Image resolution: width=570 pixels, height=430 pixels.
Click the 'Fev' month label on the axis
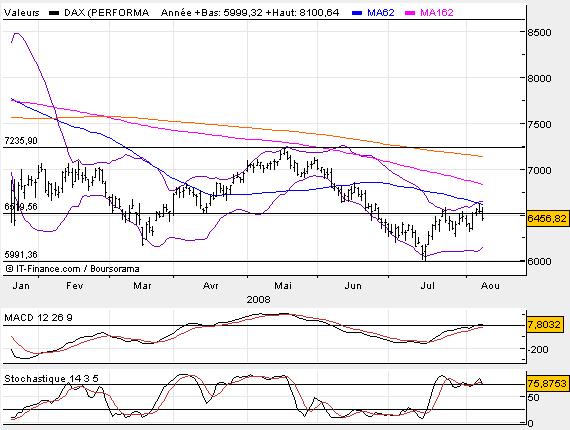coord(75,286)
